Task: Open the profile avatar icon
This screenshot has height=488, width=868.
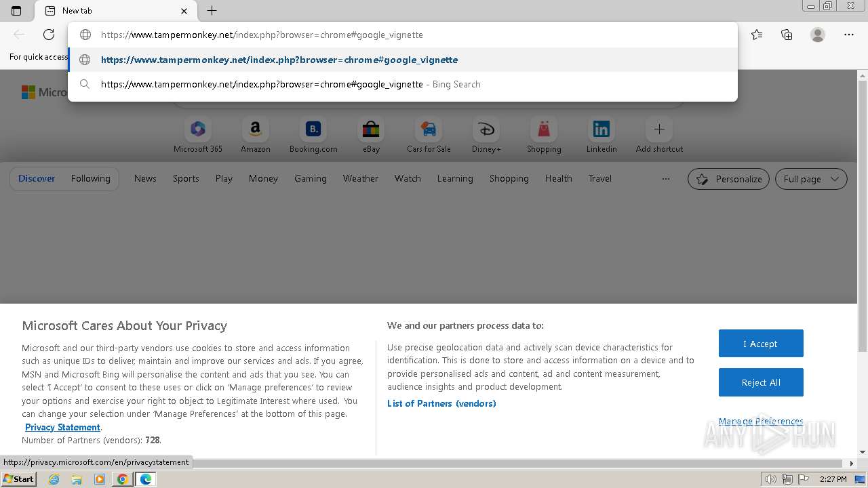Action: [x=818, y=35]
